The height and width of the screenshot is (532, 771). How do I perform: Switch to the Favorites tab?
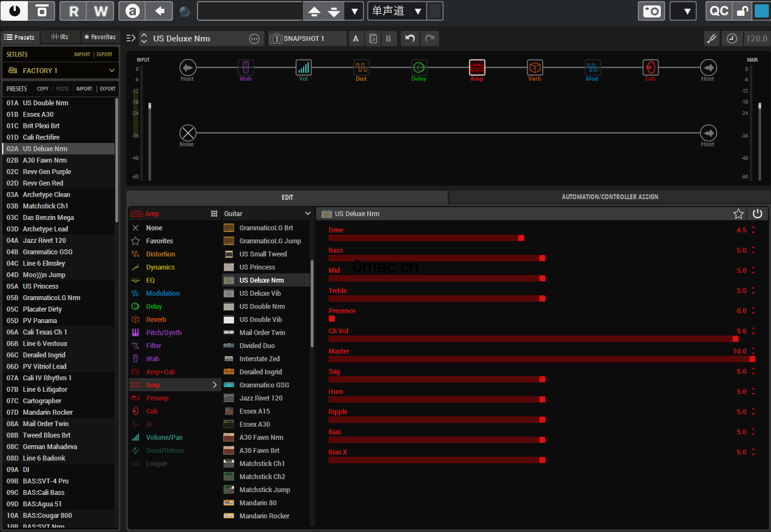tap(100, 37)
